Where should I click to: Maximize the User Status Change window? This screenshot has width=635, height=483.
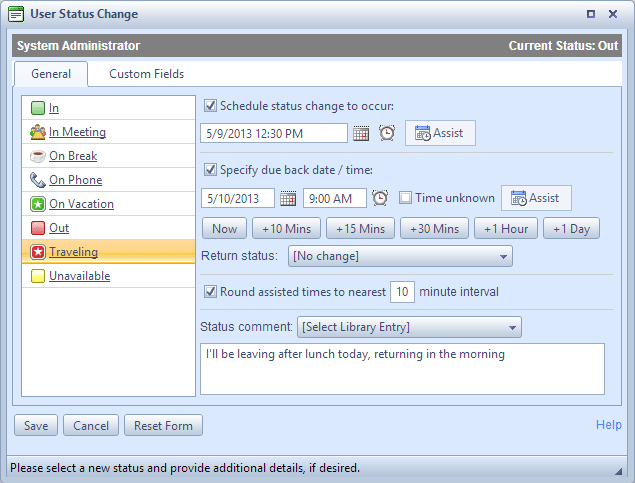coord(591,14)
